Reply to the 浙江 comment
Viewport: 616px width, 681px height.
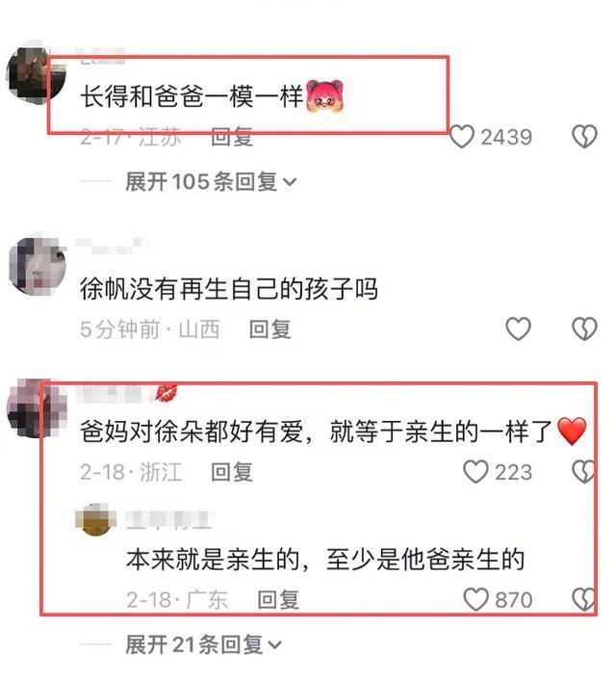point(232,473)
